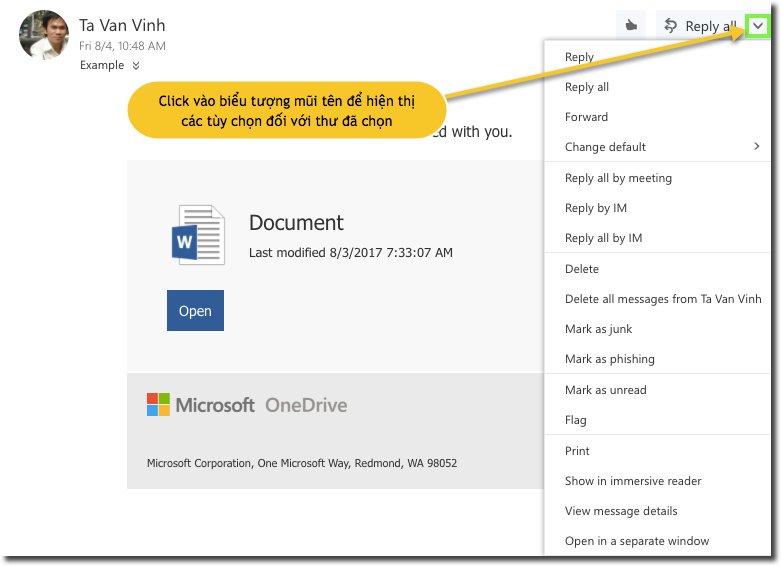The height and width of the screenshot is (566, 781).
Task: Open the Change default submenu
Action: (x=660, y=147)
